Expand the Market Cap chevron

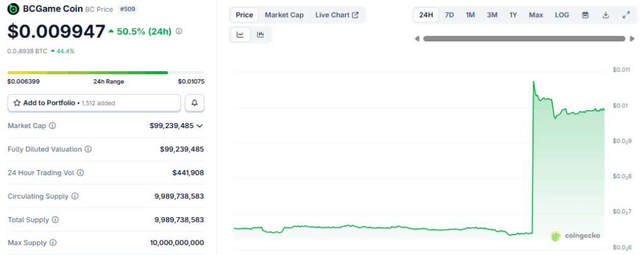click(x=200, y=126)
